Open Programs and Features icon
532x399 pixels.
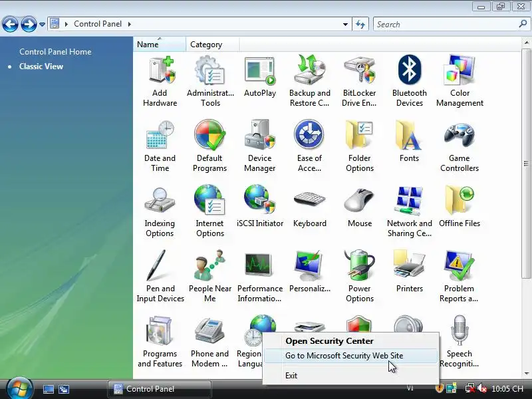click(x=160, y=342)
